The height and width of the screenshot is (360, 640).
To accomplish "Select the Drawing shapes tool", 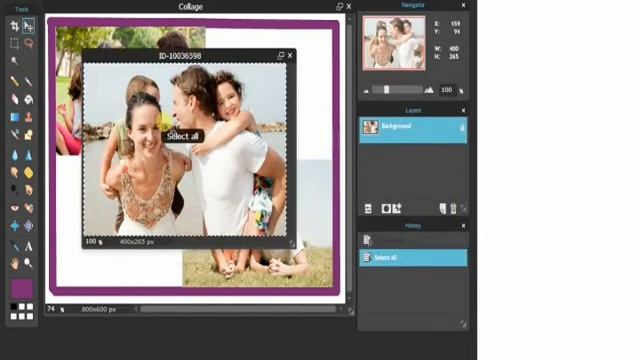I will [29, 135].
